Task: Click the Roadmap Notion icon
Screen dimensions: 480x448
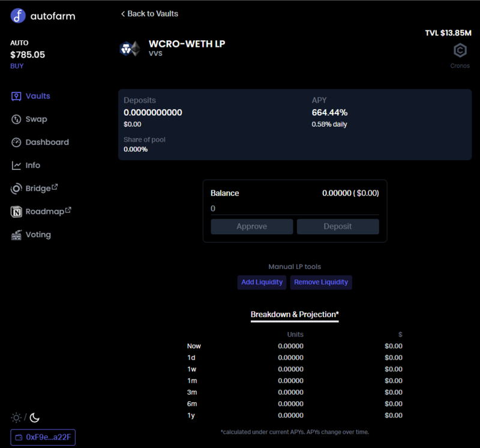Action: pyautogui.click(x=16, y=212)
